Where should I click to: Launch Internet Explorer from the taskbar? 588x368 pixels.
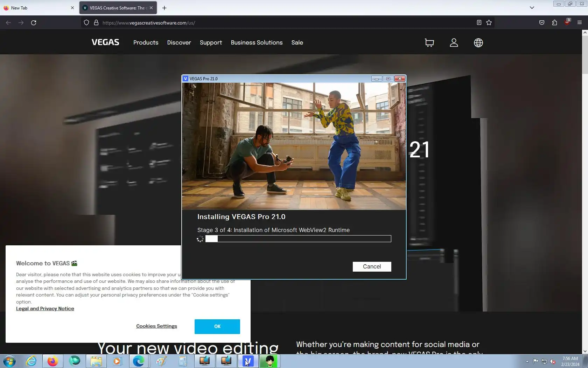31,361
